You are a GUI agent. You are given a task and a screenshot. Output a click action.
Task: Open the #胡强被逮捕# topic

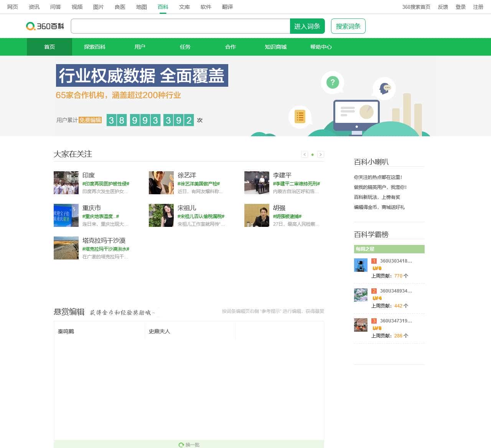click(287, 217)
